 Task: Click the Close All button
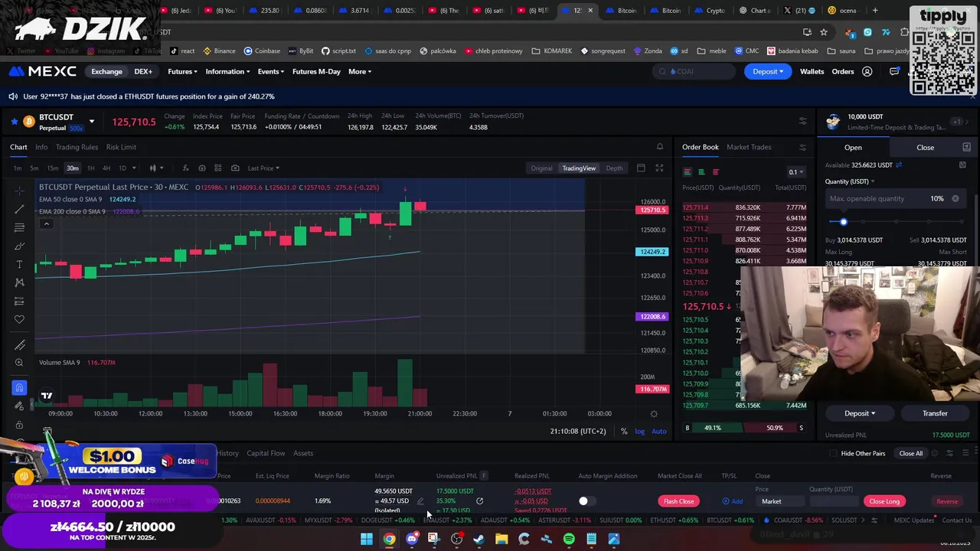911,454
